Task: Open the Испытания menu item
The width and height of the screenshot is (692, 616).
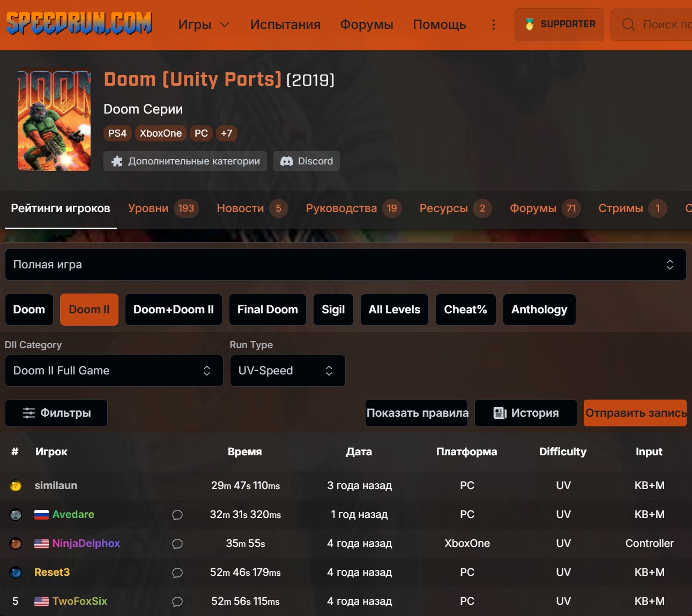Action: tap(285, 25)
